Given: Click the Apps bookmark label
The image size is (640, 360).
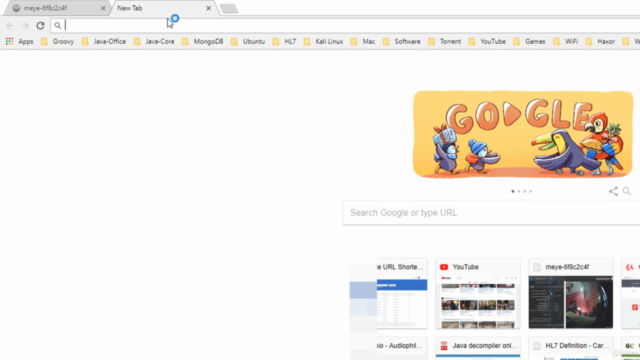Looking at the screenshot, I should 26,42.
